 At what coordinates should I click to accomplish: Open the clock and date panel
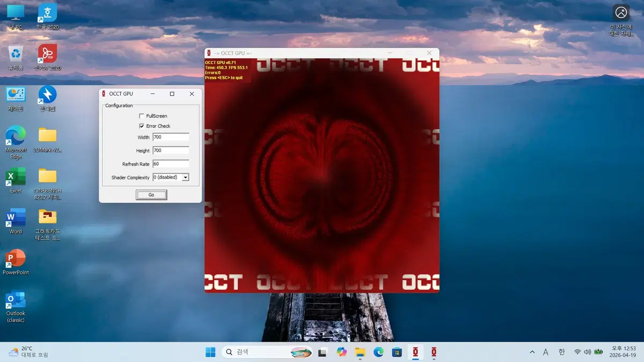click(x=623, y=352)
